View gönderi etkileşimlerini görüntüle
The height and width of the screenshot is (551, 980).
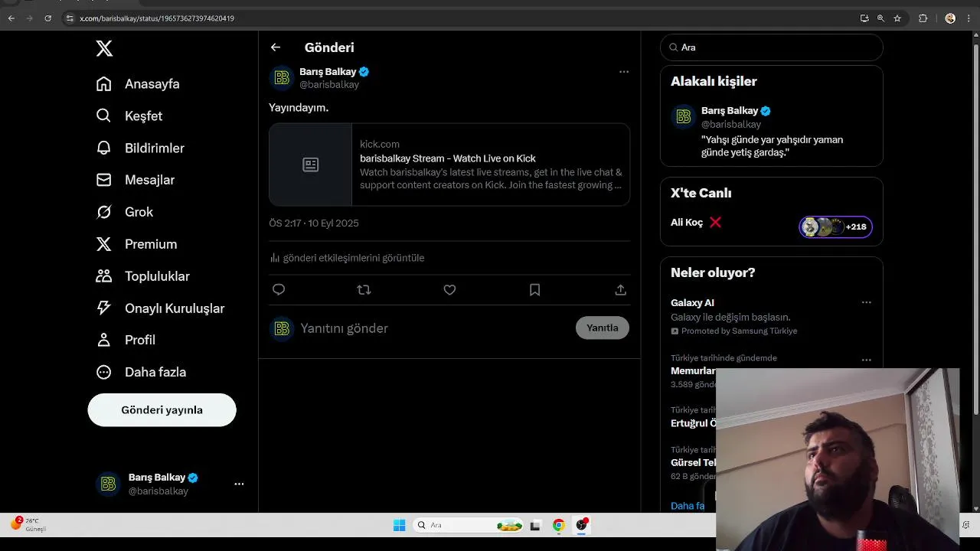347,258
